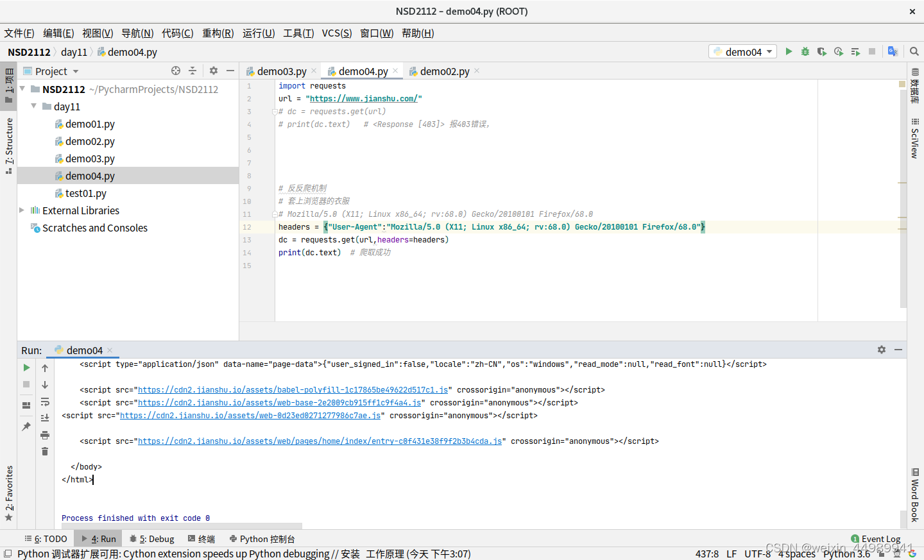
Task: Change 4 spaces indent setting
Action: point(797,554)
